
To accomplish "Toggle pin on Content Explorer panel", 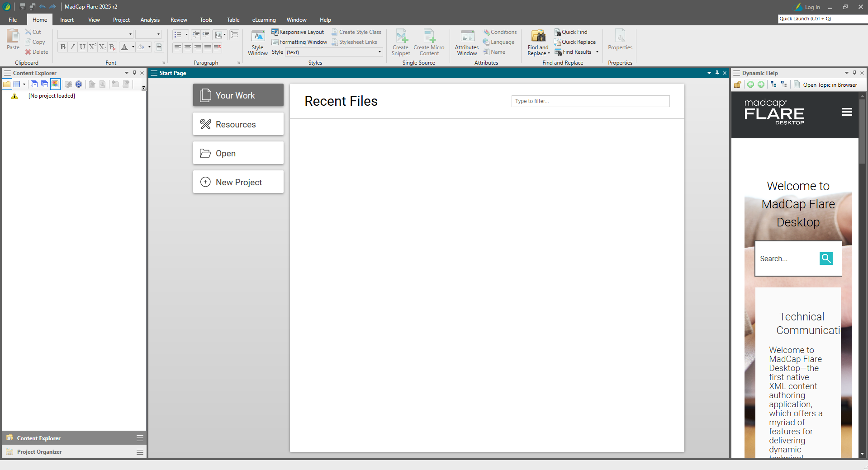I will click(x=134, y=73).
